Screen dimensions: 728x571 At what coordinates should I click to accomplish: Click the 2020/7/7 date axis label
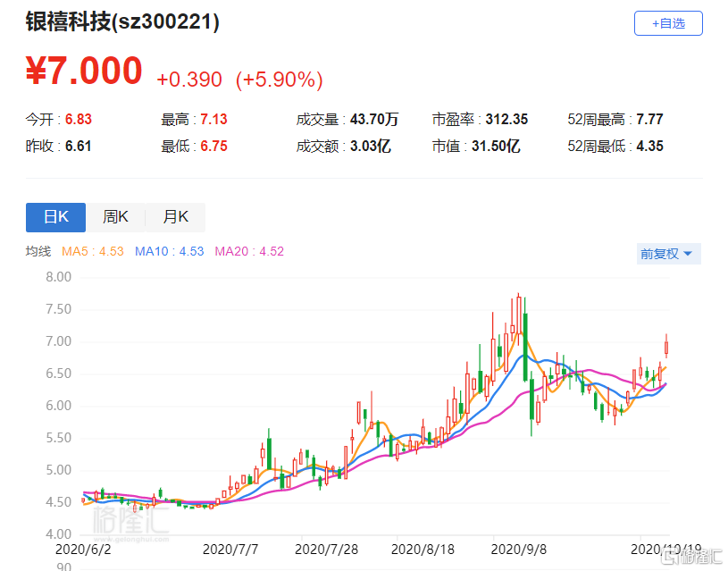[230, 550]
